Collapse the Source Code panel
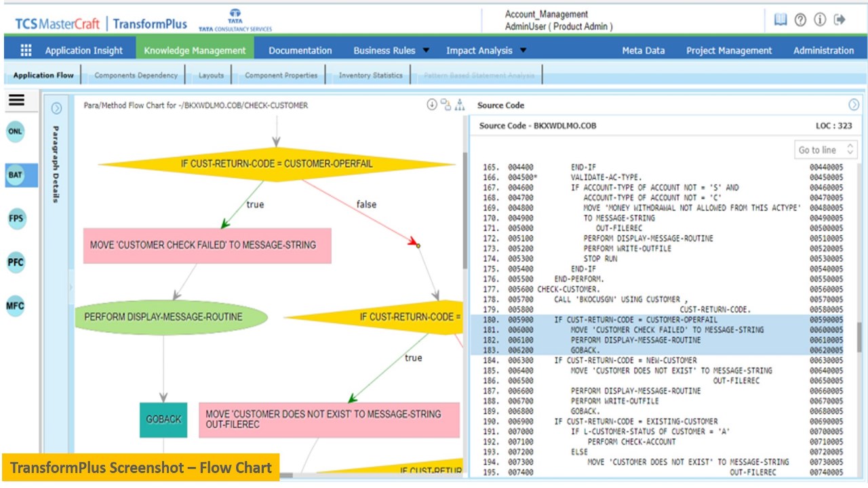The image size is (868, 488). 854,105
